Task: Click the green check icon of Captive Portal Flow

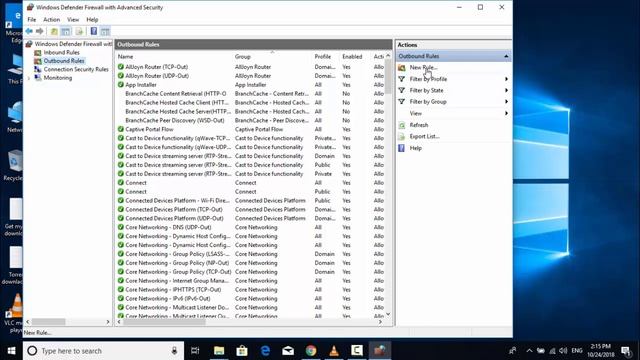Action: 121,129
